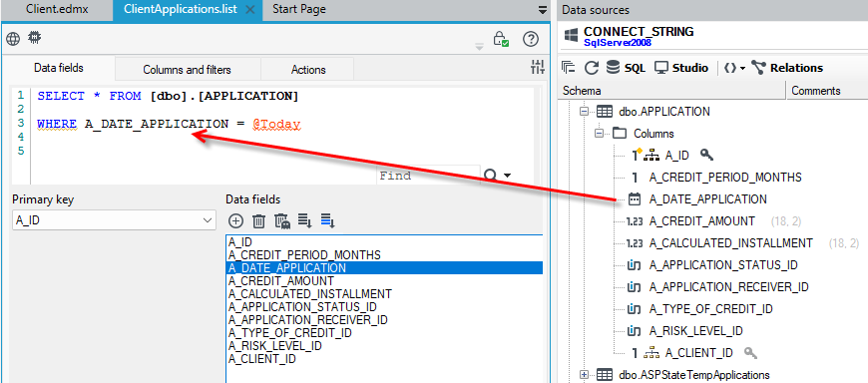Open the Columns and filters tab

188,70
